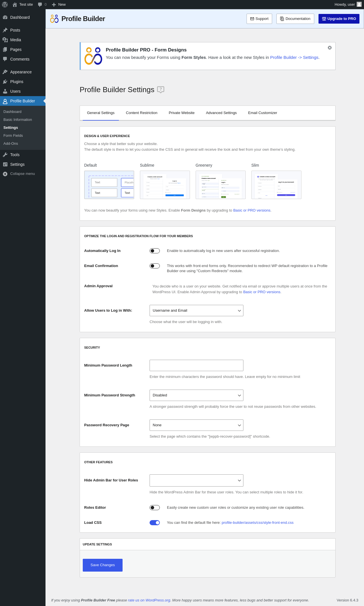Click the WordPress logo icon
The width and height of the screenshot is (364, 606).
5,5
